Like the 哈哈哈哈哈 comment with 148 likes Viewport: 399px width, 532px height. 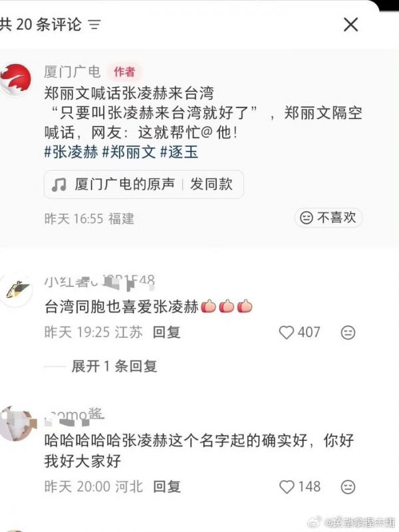coord(287,487)
